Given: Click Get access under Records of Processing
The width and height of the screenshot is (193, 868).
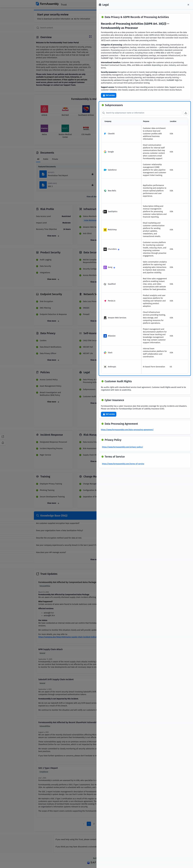Looking at the screenshot, I should pos(109,95).
